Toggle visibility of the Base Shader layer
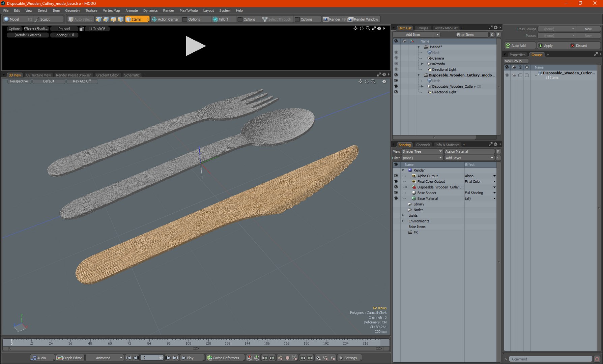 point(396,193)
